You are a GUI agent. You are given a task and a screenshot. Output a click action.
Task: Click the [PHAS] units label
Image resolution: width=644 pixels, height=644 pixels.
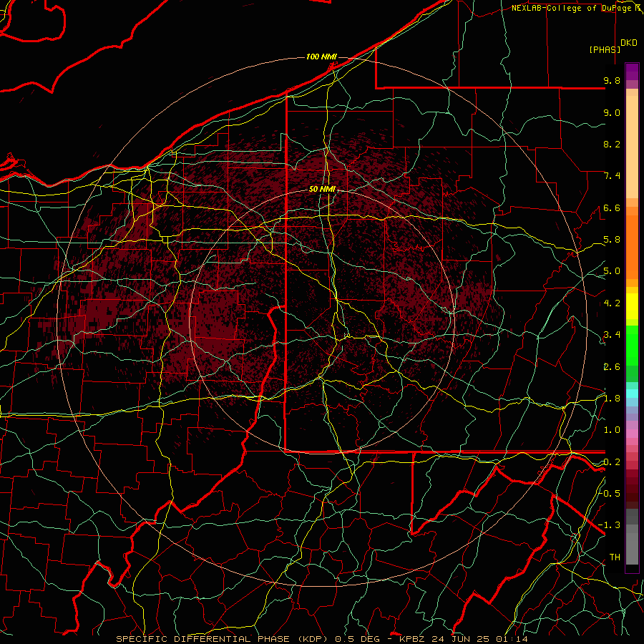605,49
